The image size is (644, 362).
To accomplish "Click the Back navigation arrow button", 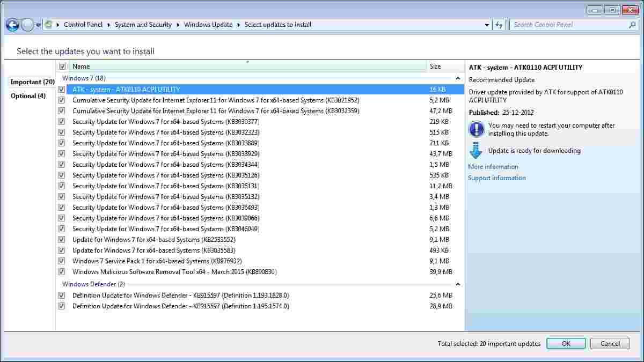I will [x=12, y=25].
